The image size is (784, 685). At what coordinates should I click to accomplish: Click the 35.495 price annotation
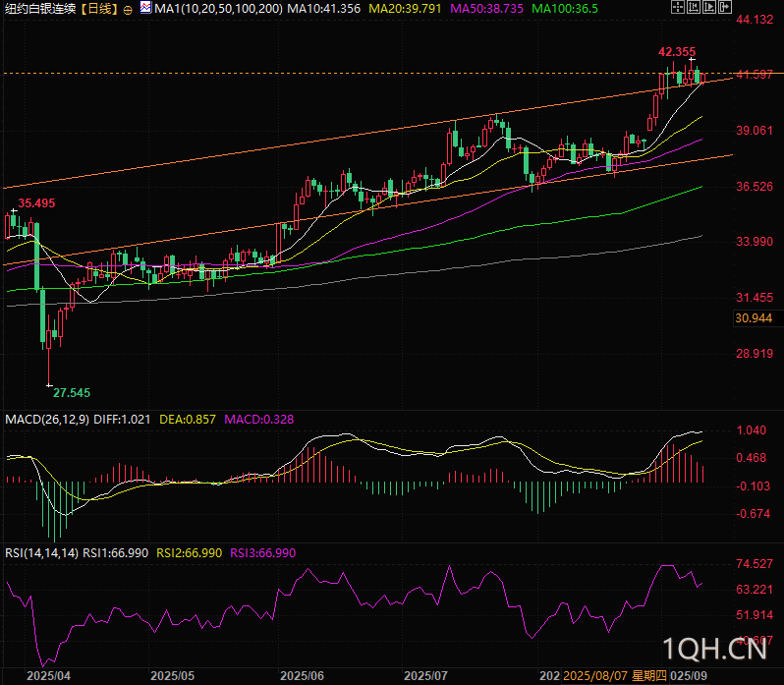point(34,202)
